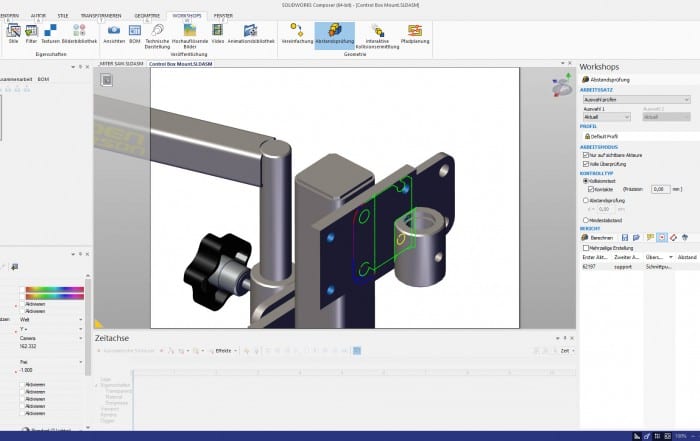Open the Effekte dropdown in timeline toolbar
The image size is (700, 441).
pos(225,351)
